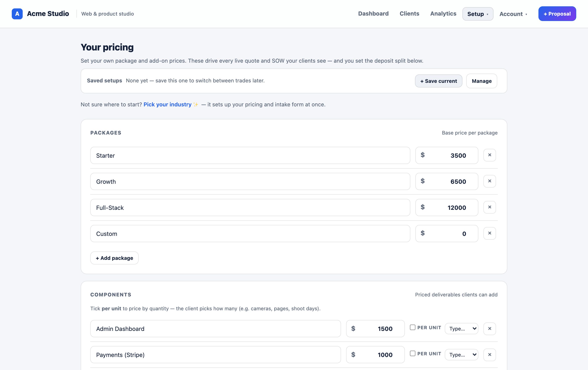
Task: Open Type dropdown for Admin Dashboard
Action: click(462, 328)
